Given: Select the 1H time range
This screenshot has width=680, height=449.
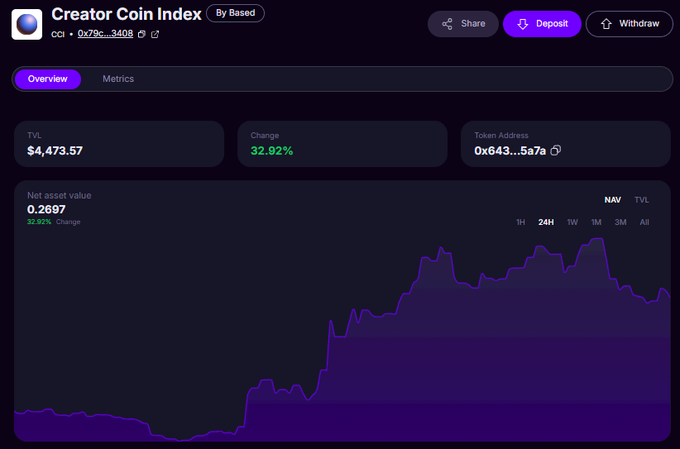Looking at the screenshot, I should 520,222.
